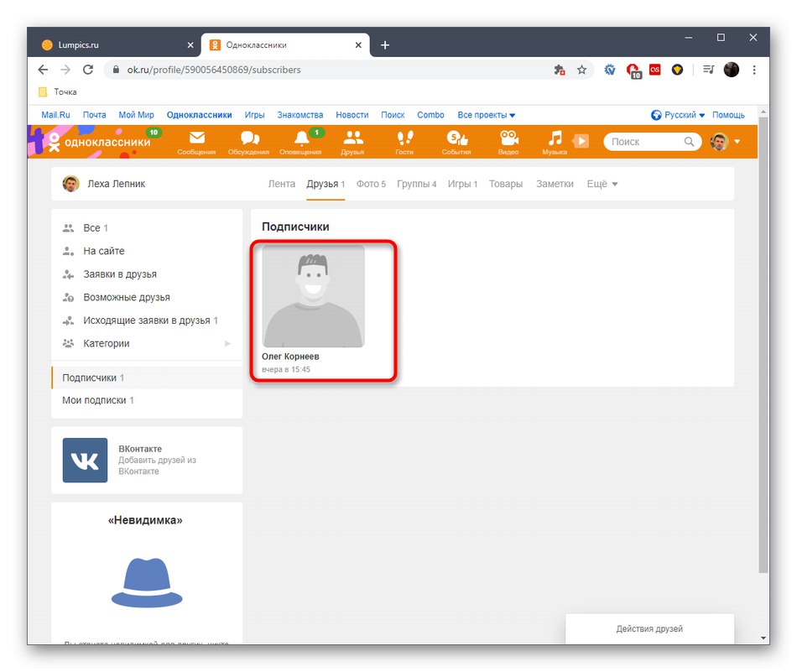Viewport: 797px width, 672px height.
Task: Switch to the Заметки tab
Action: pyautogui.click(x=555, y=184)
